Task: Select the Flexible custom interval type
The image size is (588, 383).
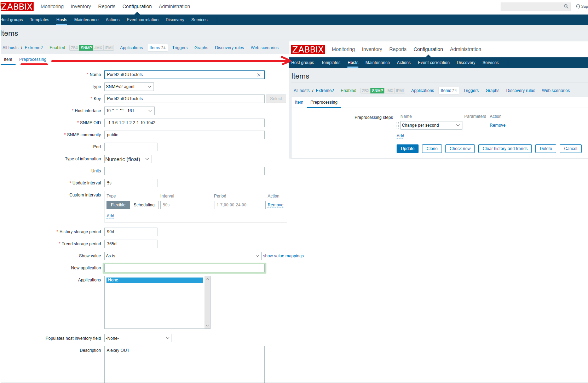Action: 118,205
